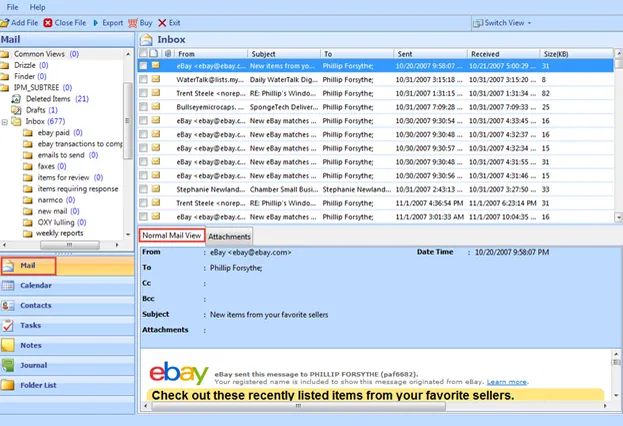
Task: Check the WaterTalk email checkbox
Action: coord(143,79)
